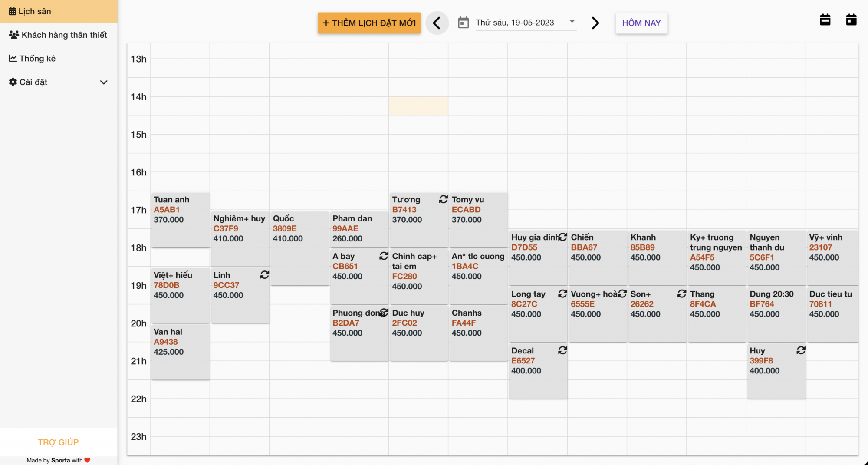Viewport: 868px width, 465px height.
Task: Click recurring icon on Phuong dong booking
Action: (x=384, y=312)
